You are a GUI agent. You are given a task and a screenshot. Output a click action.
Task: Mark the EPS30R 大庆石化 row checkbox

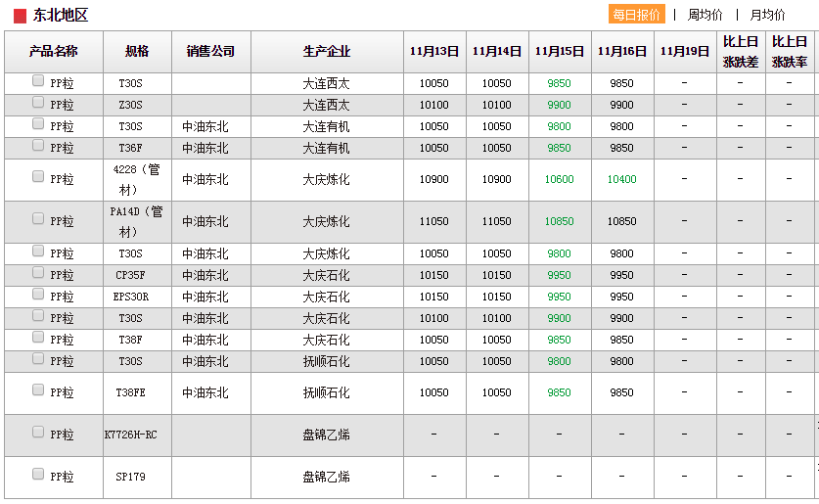[37, 294]
